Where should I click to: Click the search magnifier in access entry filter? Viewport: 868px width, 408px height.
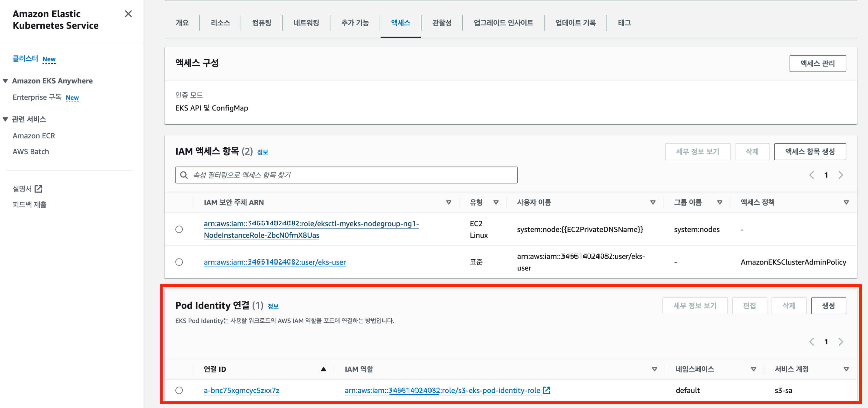point(184,175)
